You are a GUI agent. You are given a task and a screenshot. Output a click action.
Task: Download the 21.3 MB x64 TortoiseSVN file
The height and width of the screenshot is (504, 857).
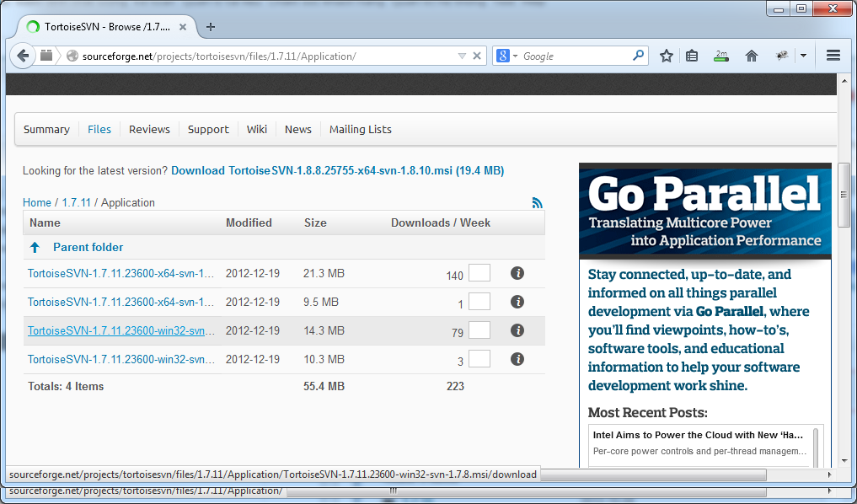[121, 273]
